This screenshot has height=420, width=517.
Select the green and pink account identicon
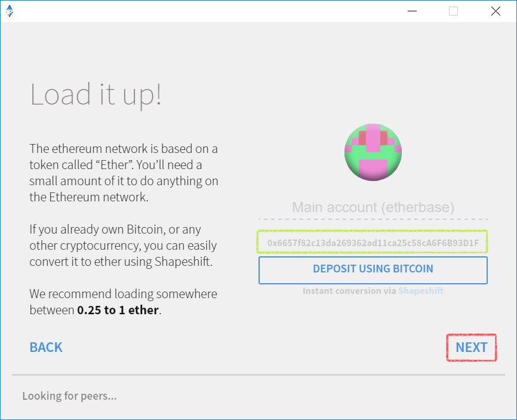373,152
